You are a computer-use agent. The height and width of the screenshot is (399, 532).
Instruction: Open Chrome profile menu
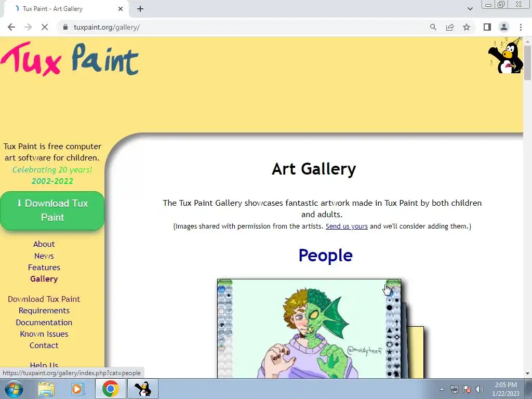[504, 27]
